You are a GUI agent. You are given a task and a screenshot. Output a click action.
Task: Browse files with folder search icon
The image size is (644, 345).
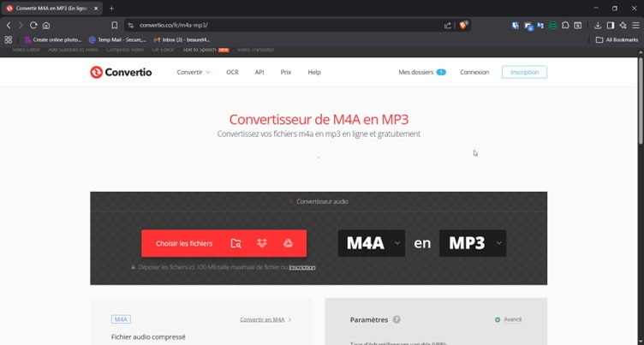(x=236, y=243)
